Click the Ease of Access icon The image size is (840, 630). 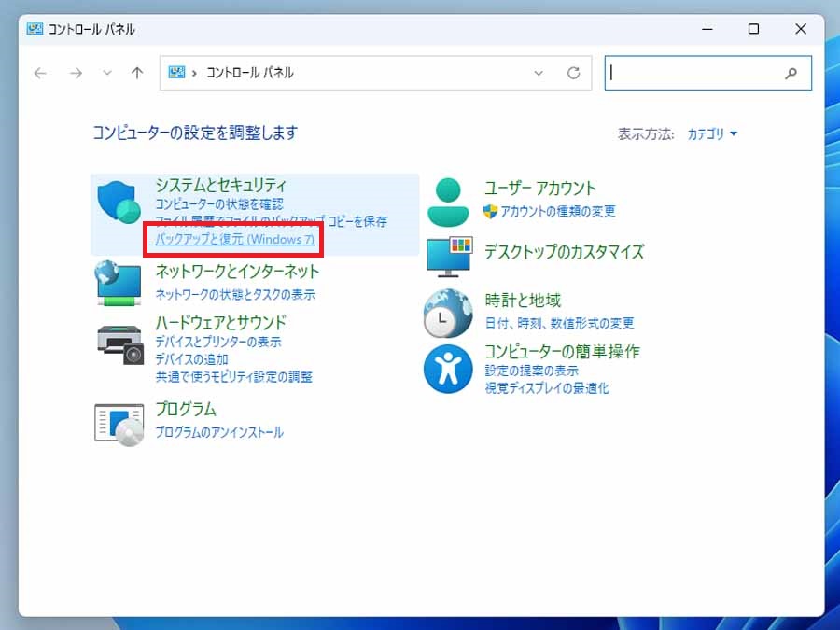(449, 369)
